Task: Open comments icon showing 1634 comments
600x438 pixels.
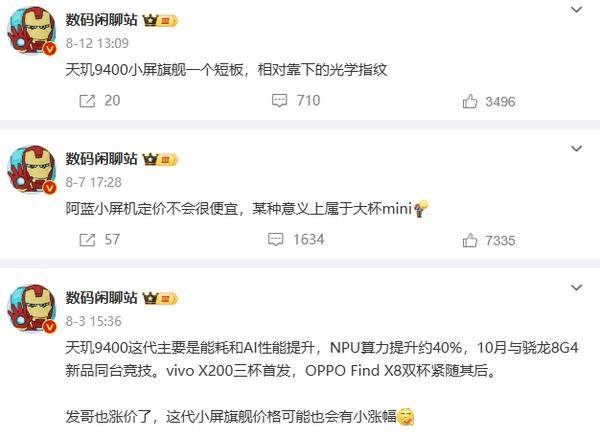Action: coord(276,239)
